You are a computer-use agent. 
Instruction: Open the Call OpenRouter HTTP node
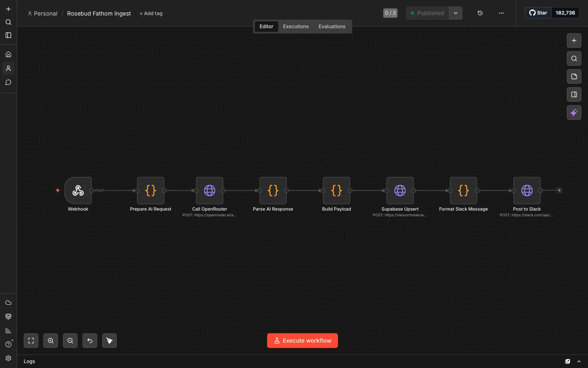209,191
